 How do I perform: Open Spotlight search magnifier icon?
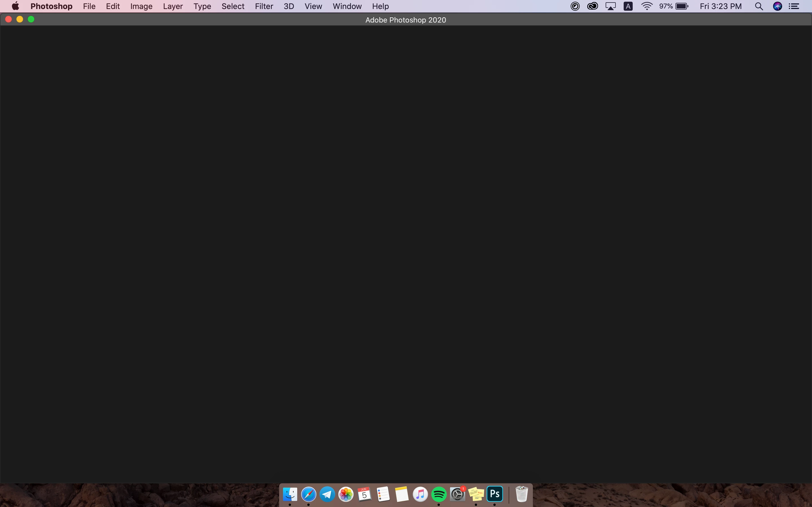coord(759,6)
